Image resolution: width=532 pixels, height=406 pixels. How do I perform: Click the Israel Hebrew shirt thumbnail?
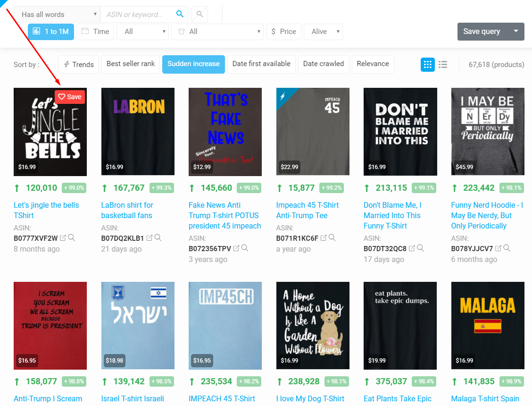click(x=138, y=325)
